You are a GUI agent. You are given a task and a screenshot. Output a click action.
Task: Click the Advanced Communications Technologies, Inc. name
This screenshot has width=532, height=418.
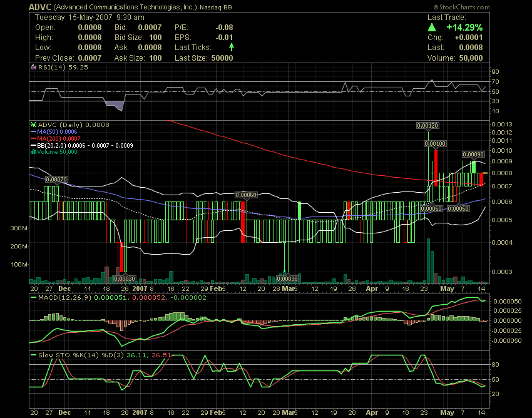pyautogui.click(x=125, y=7)
